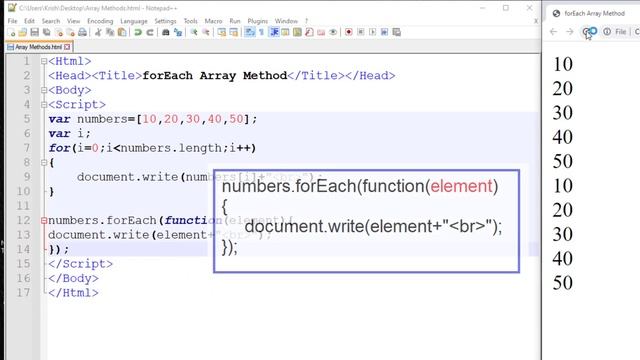The height and width of the screenshot is (360, 640).
Task: Collapse the Body fold marker on line 3
Action: [44, 90]
